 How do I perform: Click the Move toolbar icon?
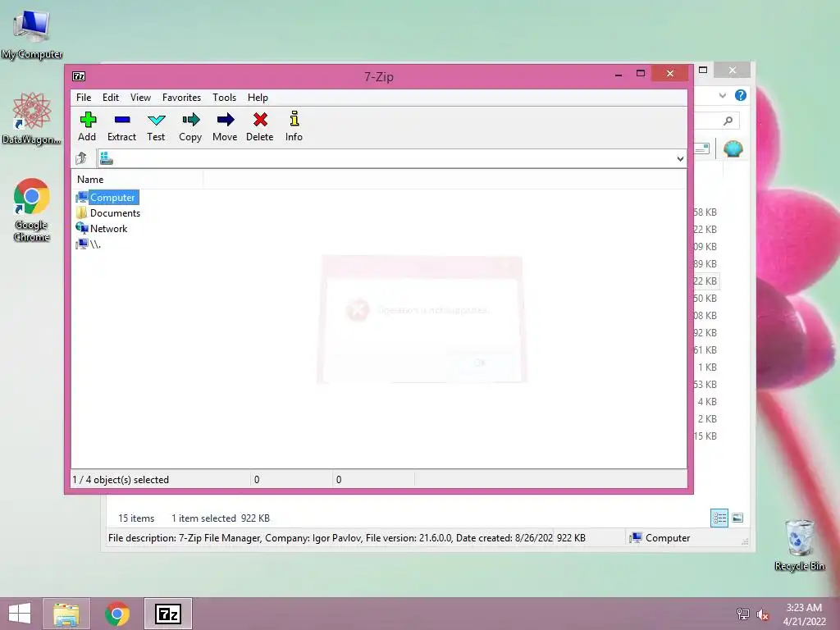(225, 126)
